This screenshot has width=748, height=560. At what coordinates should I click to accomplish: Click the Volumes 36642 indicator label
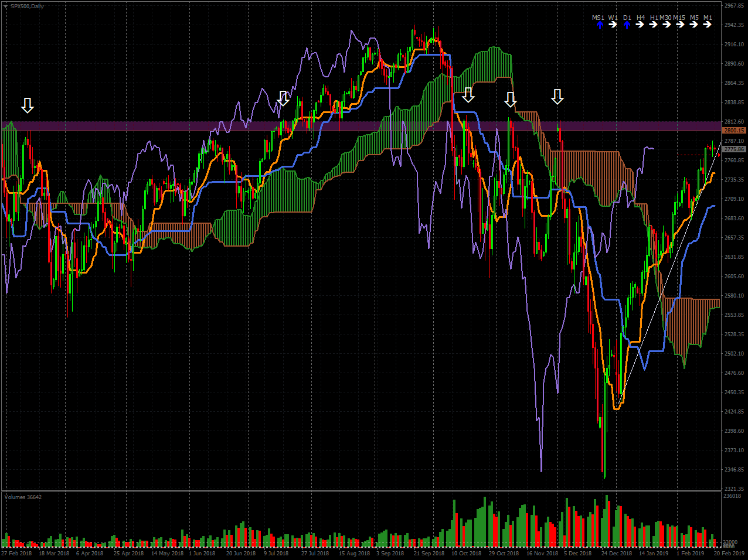click(x=23, y=497)
